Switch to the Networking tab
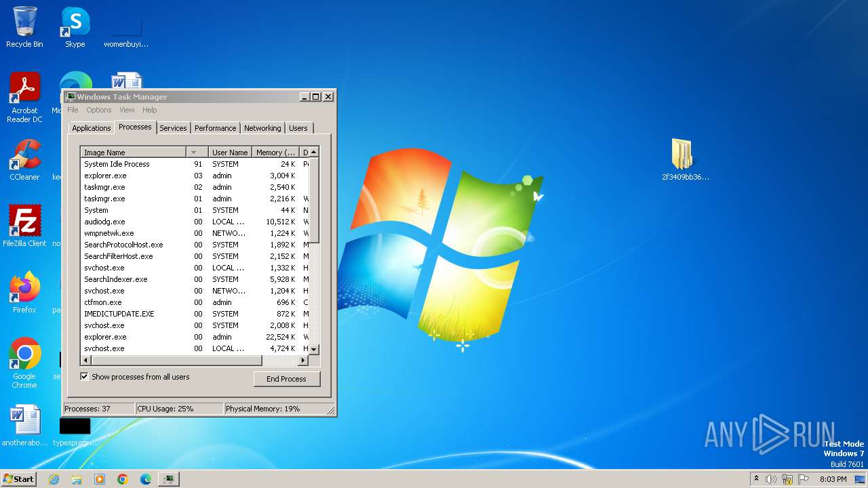868x488 pixels. coord(262,128)
